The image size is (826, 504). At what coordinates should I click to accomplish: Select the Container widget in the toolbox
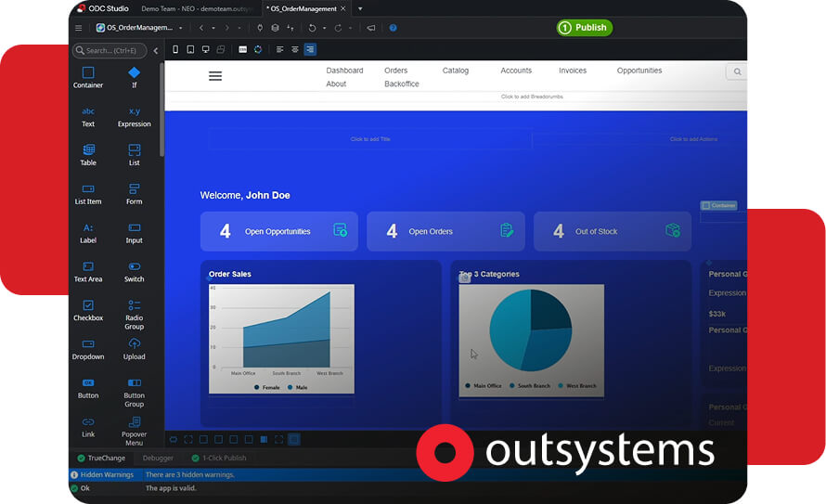click(x=88, y=77)
